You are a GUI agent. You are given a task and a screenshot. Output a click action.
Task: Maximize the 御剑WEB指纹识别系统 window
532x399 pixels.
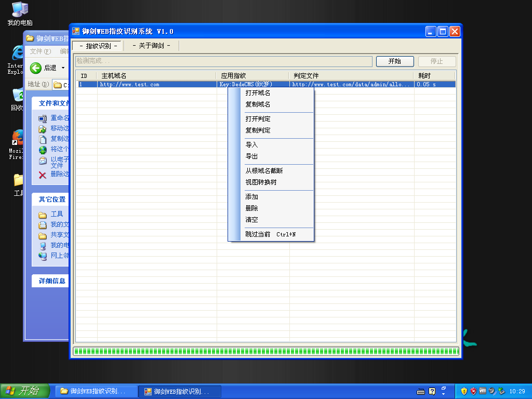tap(443, 32)
